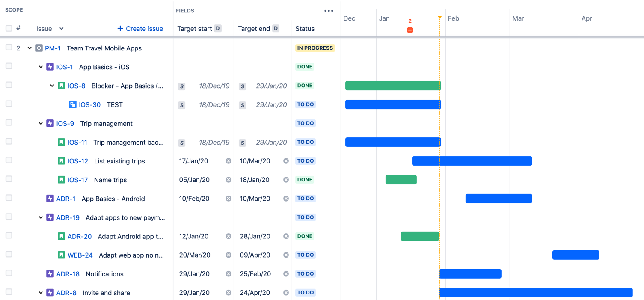
Task: Select the PM-1 row checkbox
Action: click(x=9, y=48)
